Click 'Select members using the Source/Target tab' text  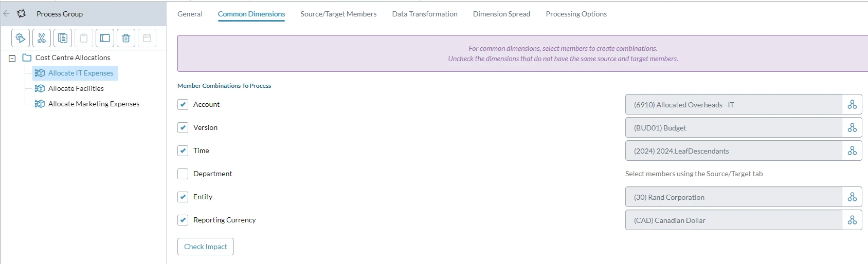tap(694, 174)
